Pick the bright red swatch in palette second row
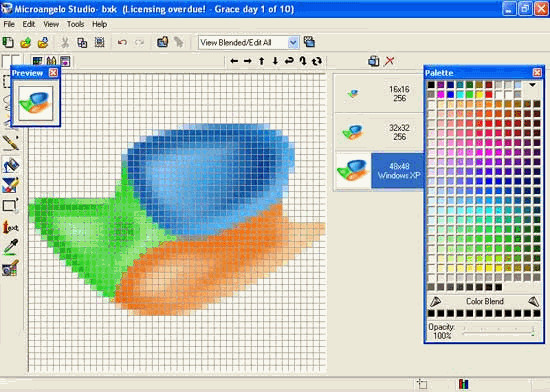The image size is (550, 392). [x=489, y=94]
